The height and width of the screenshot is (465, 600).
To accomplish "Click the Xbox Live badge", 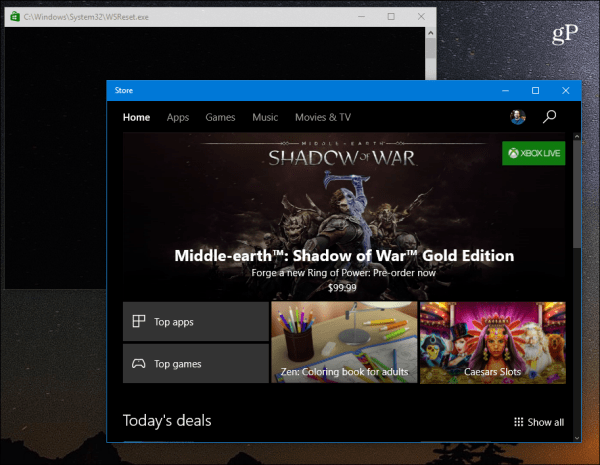I will pos(533,153).
